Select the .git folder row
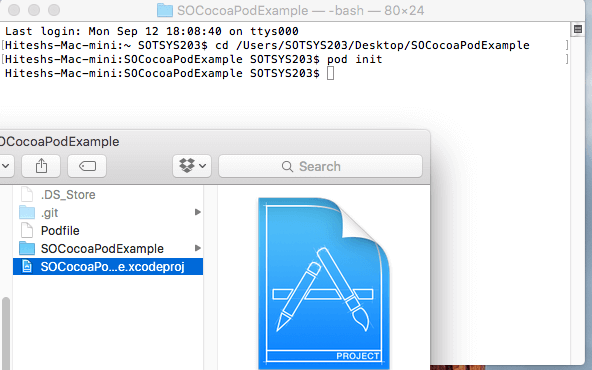This screenshot has width=592, height=370. coord(108,213)
